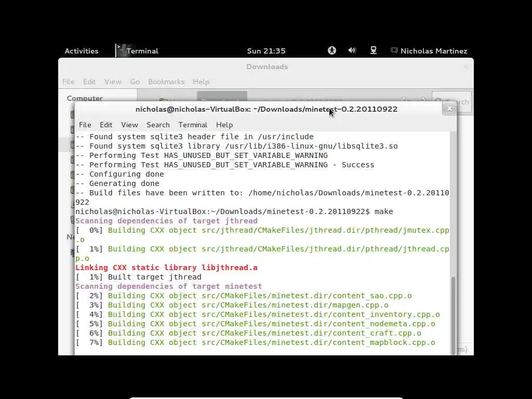
Task: Open Bookmarks menu in Downloads window
Action: pyautogui.click(x=166, y=82)
